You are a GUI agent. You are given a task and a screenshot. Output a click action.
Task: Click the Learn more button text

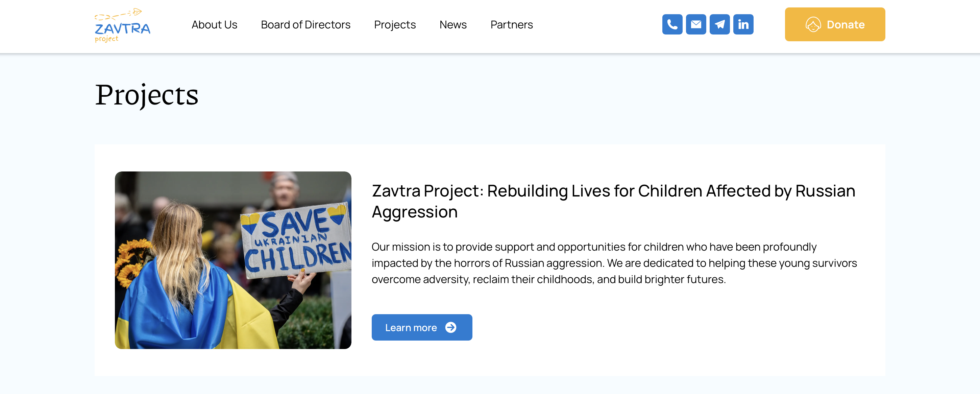click(411, 328)
